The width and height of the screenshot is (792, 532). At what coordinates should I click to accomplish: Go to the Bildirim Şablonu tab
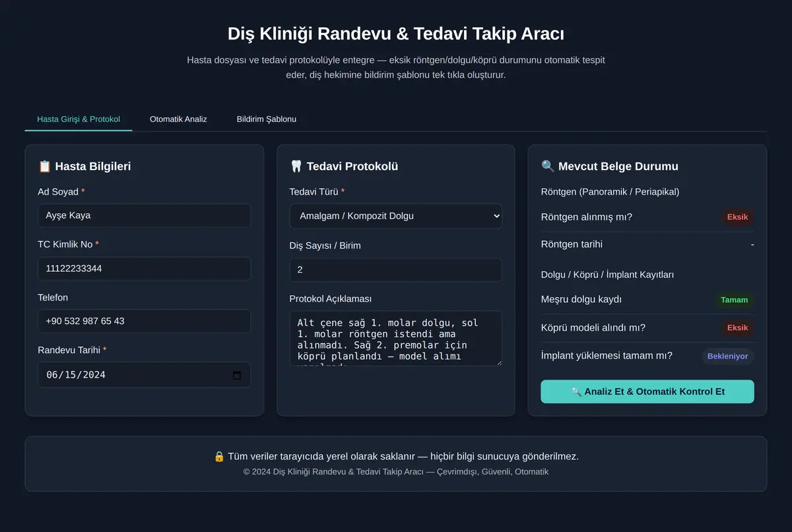pyautogui.click(x=267, y=119)
